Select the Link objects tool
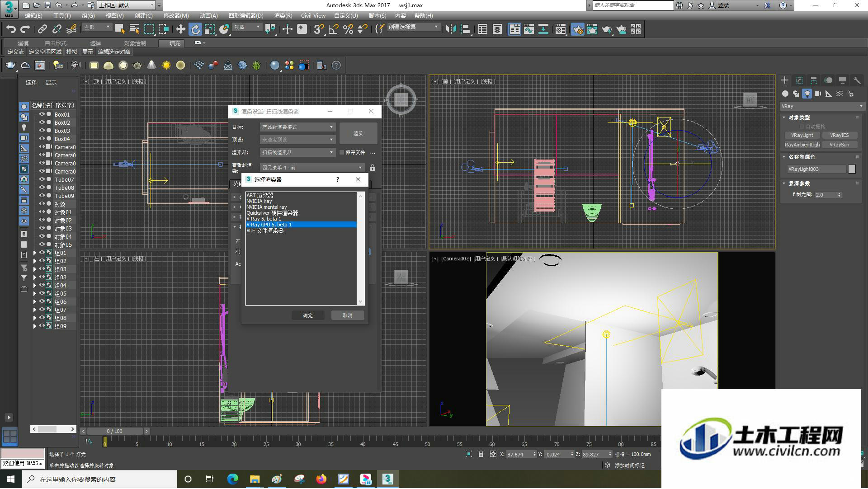This screenshot has height=489, width=868. click(42, 29)
